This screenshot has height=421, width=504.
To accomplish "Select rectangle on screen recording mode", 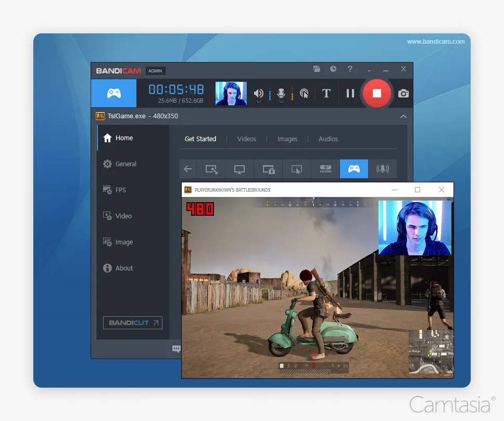I will point(211,169).
